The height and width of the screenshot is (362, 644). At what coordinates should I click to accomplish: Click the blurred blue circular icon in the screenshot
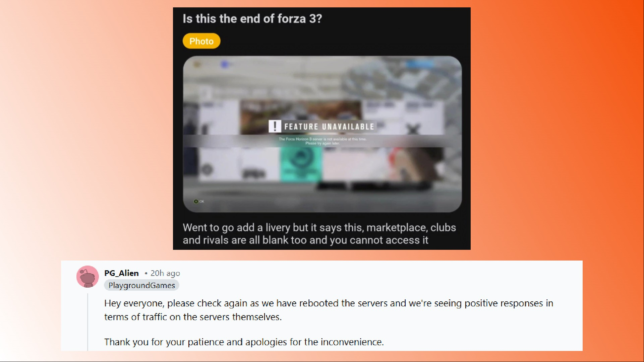click(224, 64)
